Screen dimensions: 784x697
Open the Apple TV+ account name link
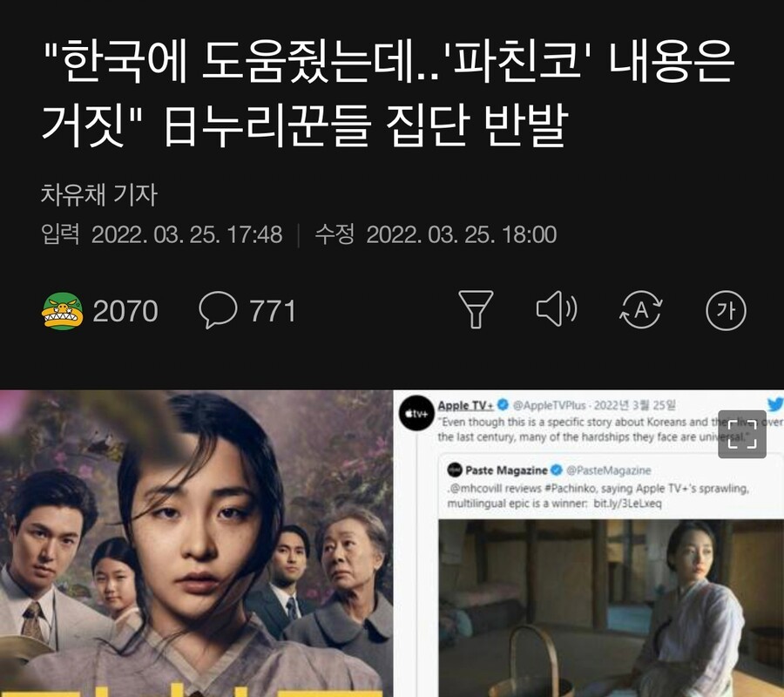coord(465,405)
